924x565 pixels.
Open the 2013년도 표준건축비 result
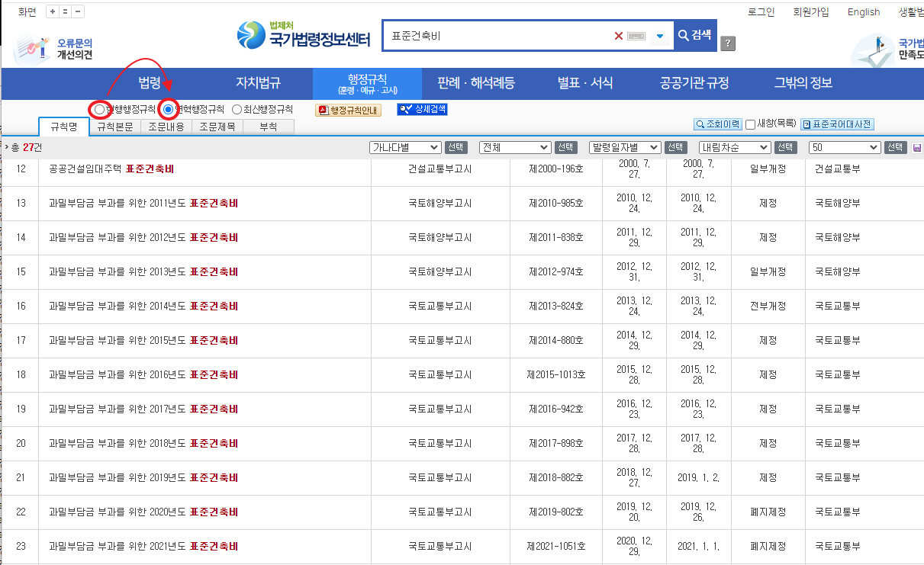point(143,271)
